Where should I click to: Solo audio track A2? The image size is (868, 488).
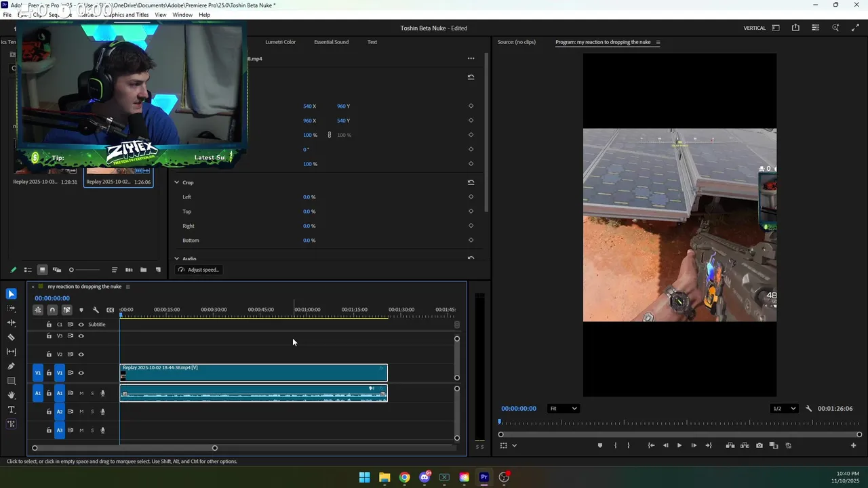pyautogui.click(x=92, y=411)
